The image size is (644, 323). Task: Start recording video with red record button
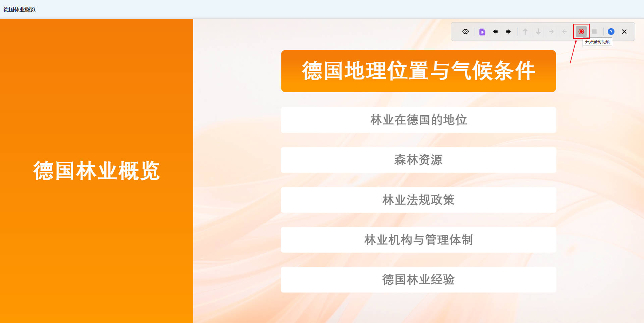(x=581, y=32)
